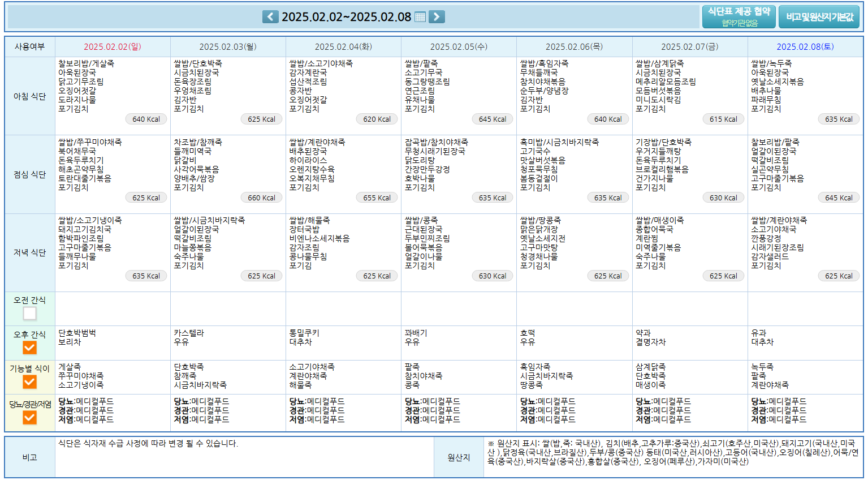Click Friday functional diet 삼계닭죽
The width and height of the screenshot is (868, 480).
pos(650,367)
